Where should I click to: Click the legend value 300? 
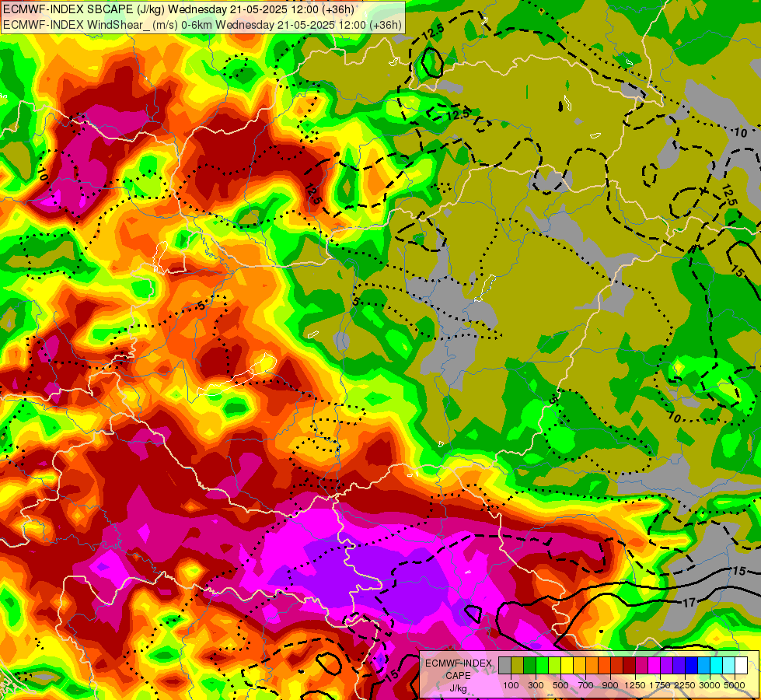pyautogui.click(x=536, y=685)
